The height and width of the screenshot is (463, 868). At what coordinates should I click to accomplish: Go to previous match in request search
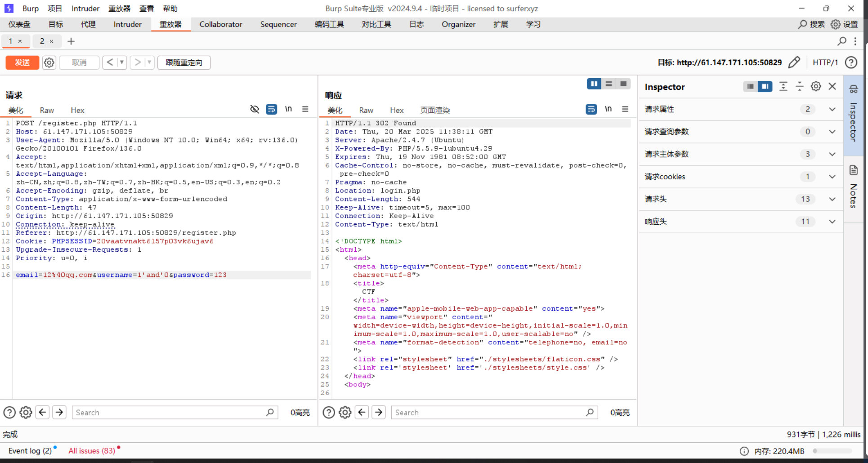point(43,412)
